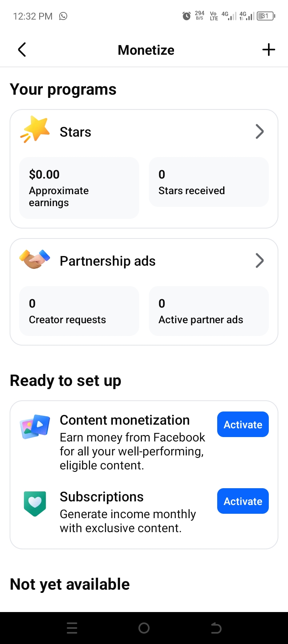Expand Partnership ads with chevron
This screenshot has width=288, height=644.
tap(260, 260)
